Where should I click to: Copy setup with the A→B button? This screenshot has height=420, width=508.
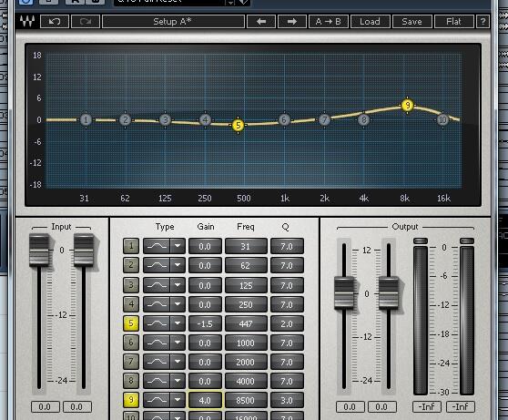328,22
